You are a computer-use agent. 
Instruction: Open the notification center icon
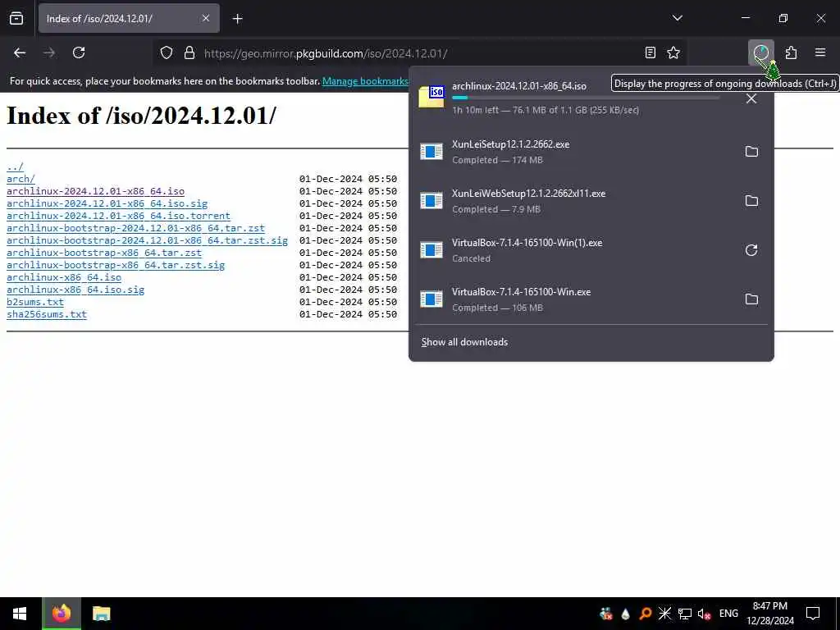click(x=813, y=614)
